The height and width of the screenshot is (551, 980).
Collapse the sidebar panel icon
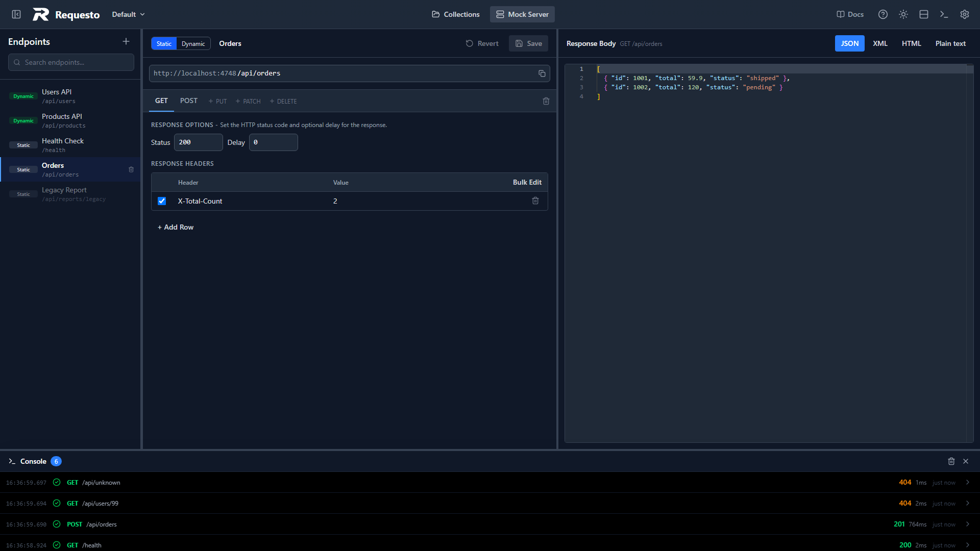[16, 14]
